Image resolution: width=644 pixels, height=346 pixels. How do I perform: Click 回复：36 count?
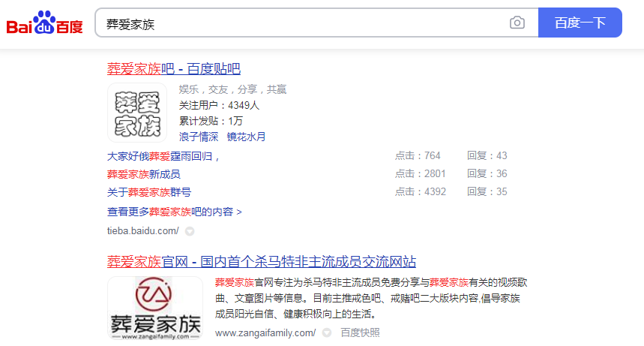tap(487, 173)
